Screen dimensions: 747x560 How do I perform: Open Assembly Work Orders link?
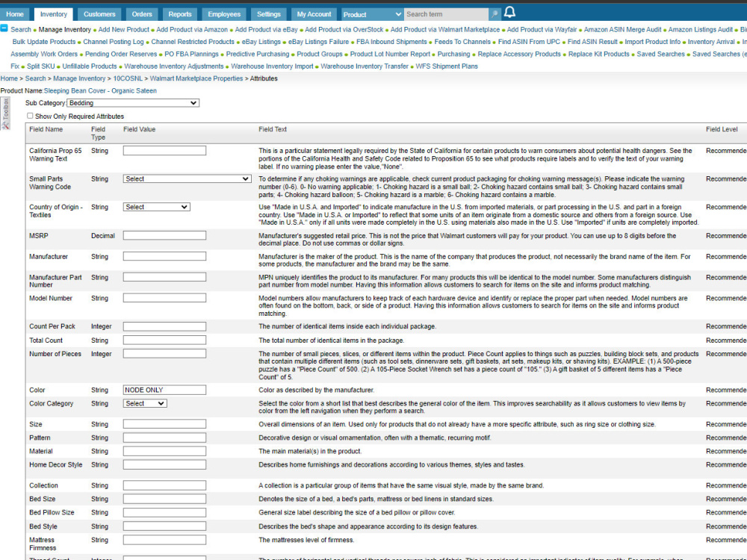[x=44, y=55]
